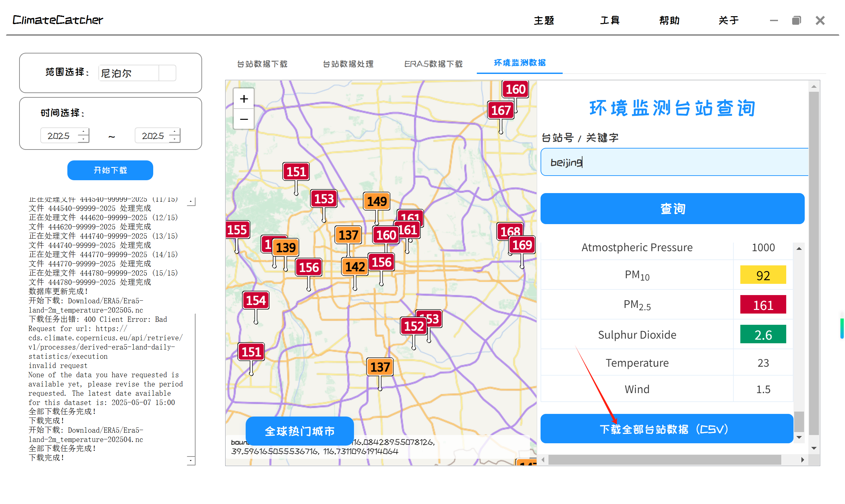Open the 范围选择 region dropdown
This screenshot has height=504, width=845.
click(167, 73)
